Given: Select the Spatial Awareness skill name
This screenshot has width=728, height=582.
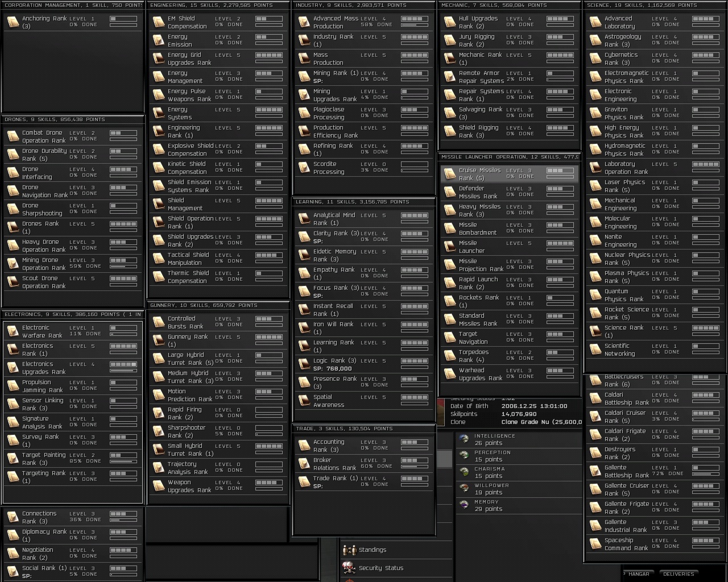Looking at the screenshot, I should pos(329,401).
